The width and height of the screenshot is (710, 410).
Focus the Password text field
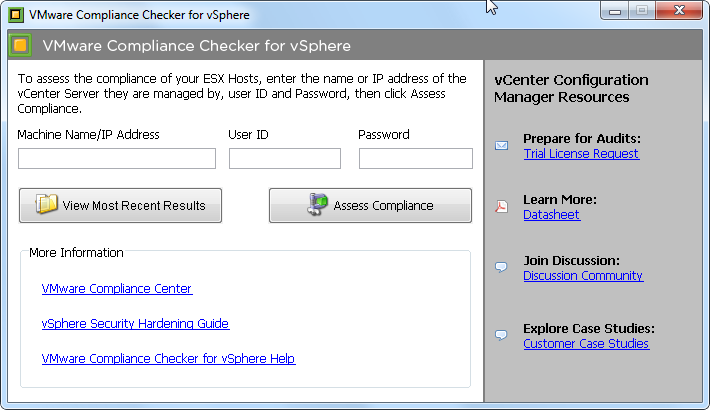416,158
